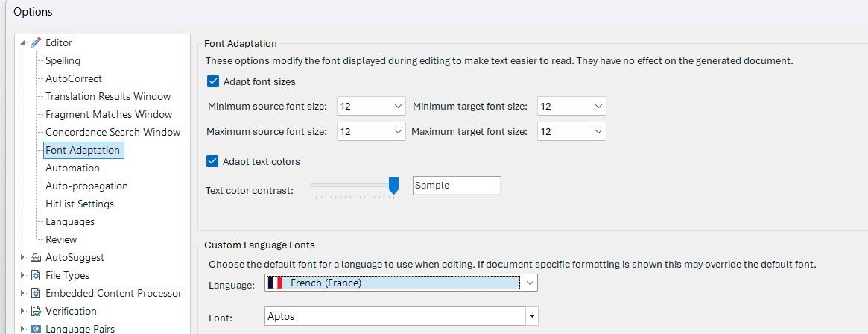Expand the AutoSuggest tree node
The height and width of the screenshot is (334, 868).
(x=22, y=257)
